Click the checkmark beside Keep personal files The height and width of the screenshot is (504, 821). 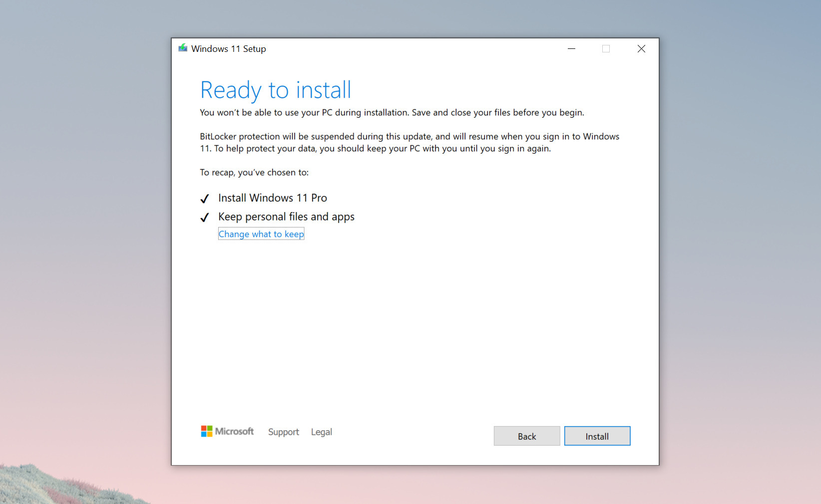204,218
